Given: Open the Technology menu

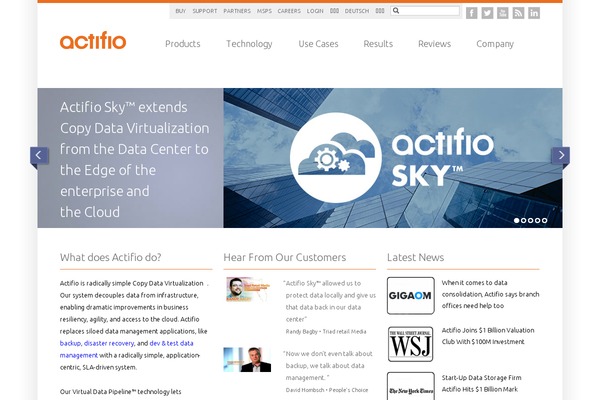Looking at the screenshot, I should click(x=249, y=44).
